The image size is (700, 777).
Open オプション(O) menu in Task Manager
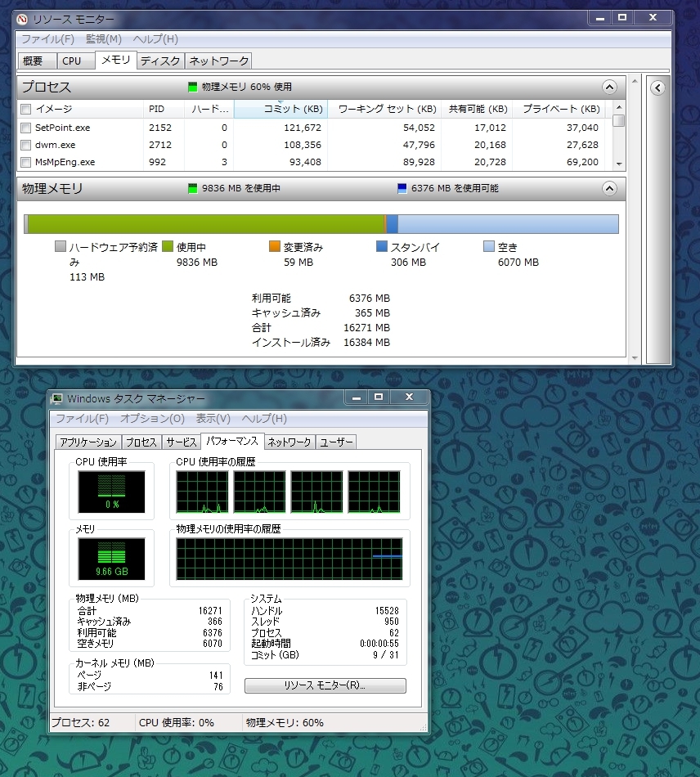click(x=152, y=419)
